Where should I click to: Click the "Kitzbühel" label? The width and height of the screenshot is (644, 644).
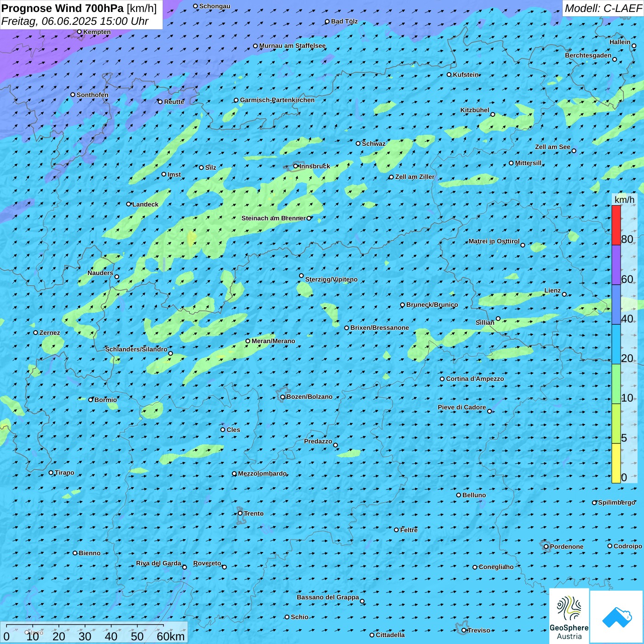point(475,110)
